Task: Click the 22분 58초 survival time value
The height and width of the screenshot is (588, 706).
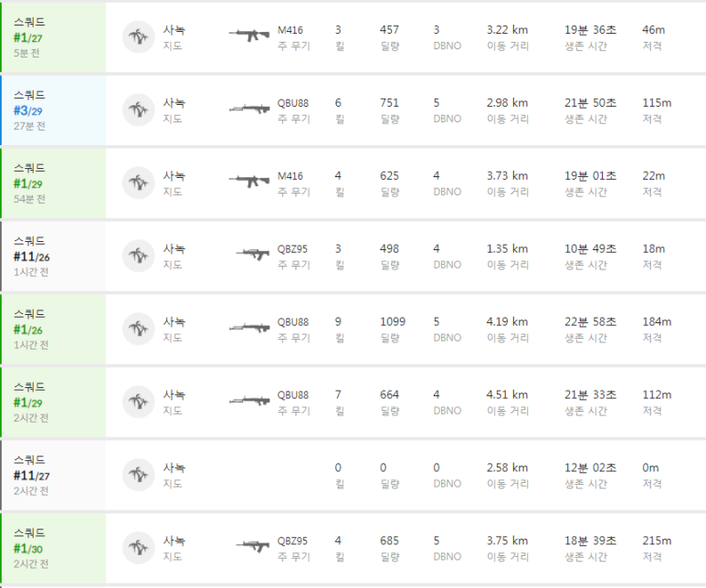Action: (590, 321)
